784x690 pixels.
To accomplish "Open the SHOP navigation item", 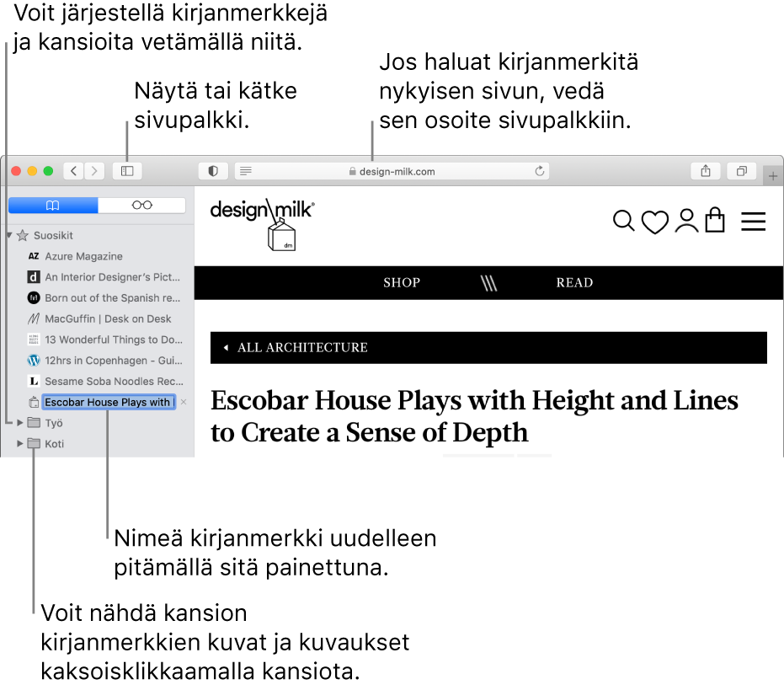I will tap(402, 283).
